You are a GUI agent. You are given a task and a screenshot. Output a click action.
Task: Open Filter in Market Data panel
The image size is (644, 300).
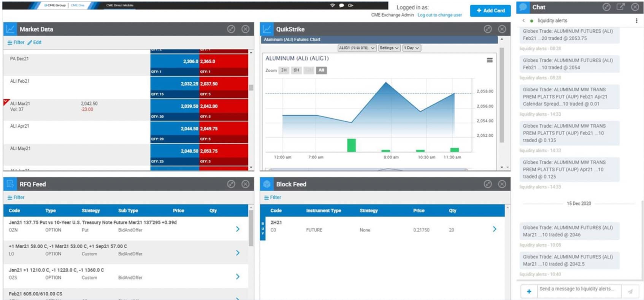coord(16,43)
